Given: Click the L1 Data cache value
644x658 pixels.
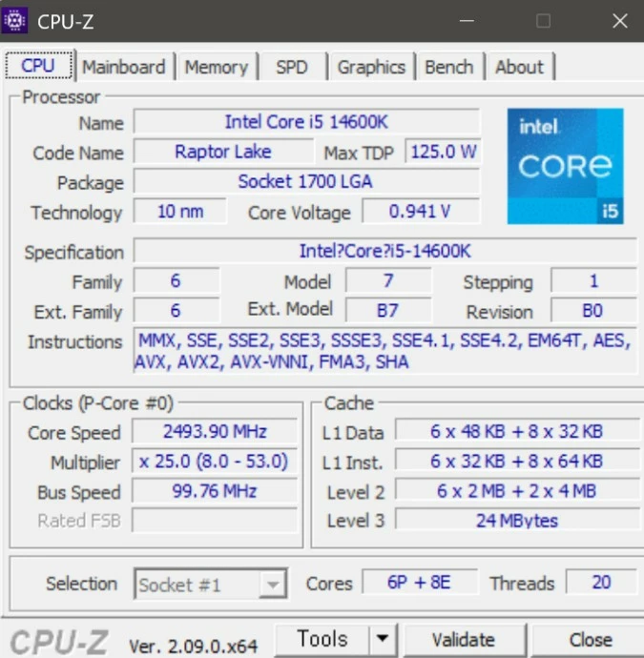Looking at the screenshot, I should coord(517,431).
